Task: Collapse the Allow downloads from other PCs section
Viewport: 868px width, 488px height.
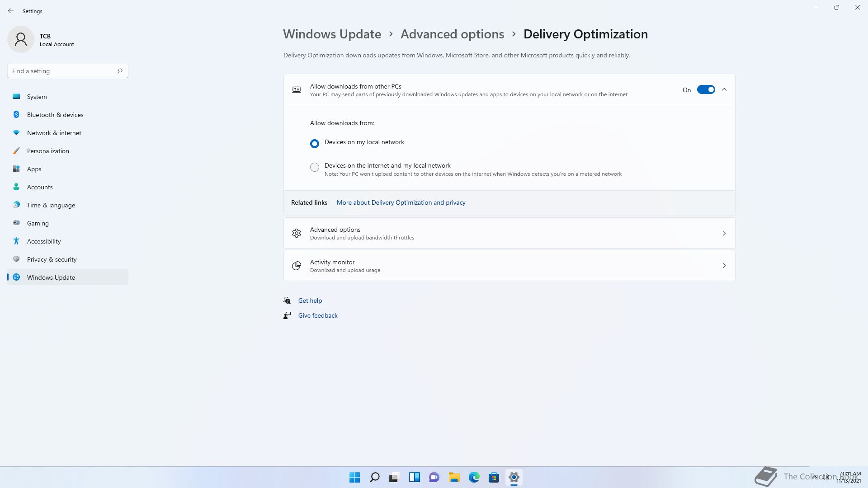Action: [724, 89]
